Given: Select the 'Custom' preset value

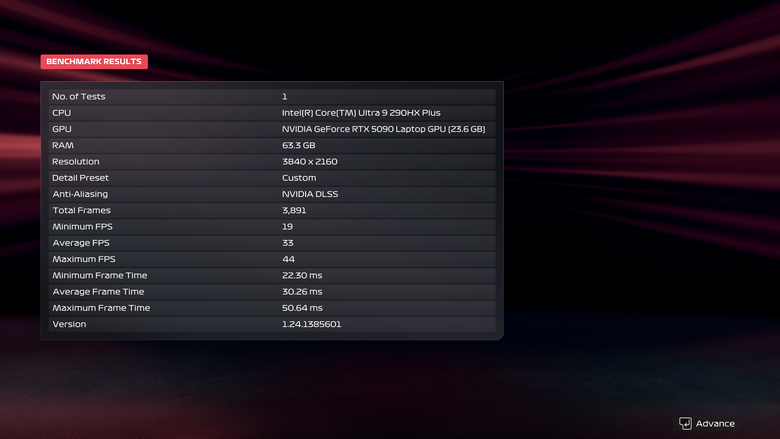Looking at the screenshot, I should pos(299,177).
